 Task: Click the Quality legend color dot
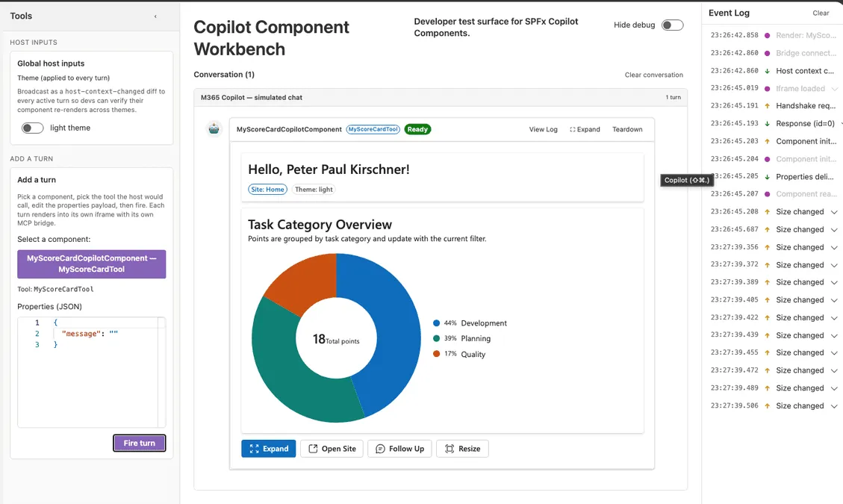[437, 354]
